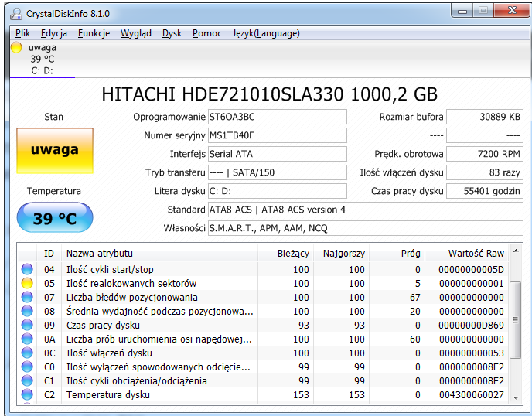Click status icon for attribute C2 row
The height and width of the screenshot is (416, 532).
pos(27,394)
